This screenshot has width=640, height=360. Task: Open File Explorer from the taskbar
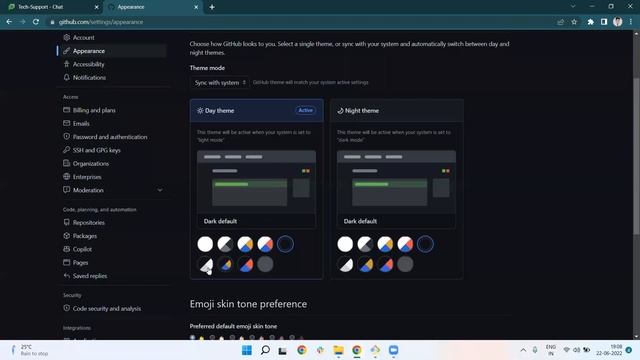pos(338,350)
